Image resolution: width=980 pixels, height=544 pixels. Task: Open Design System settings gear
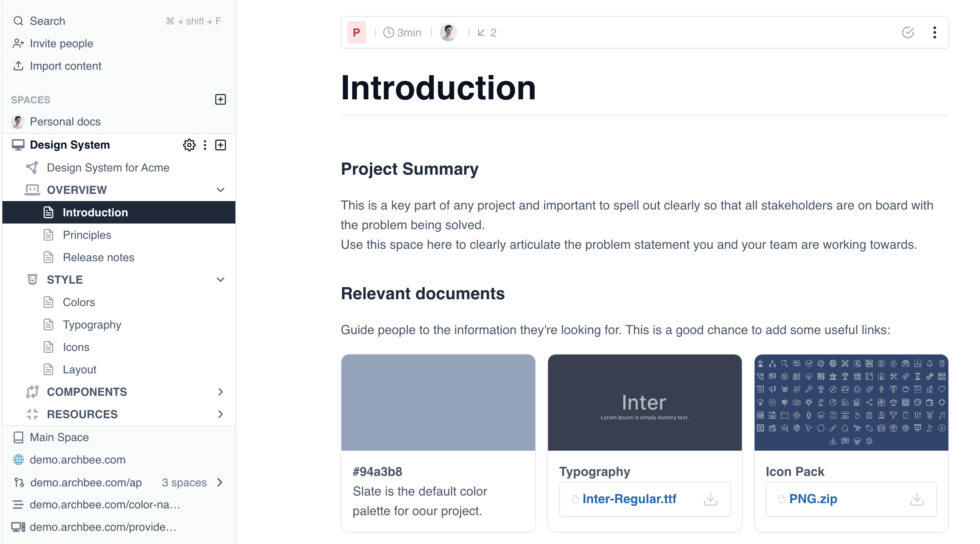click(x=189, y=145)
